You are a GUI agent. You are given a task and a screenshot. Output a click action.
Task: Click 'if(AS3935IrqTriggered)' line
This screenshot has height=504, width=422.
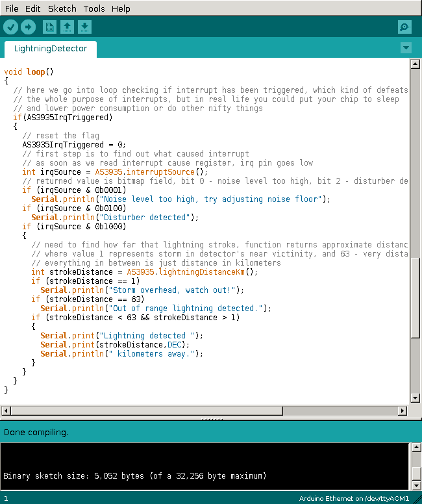point(63,118)
